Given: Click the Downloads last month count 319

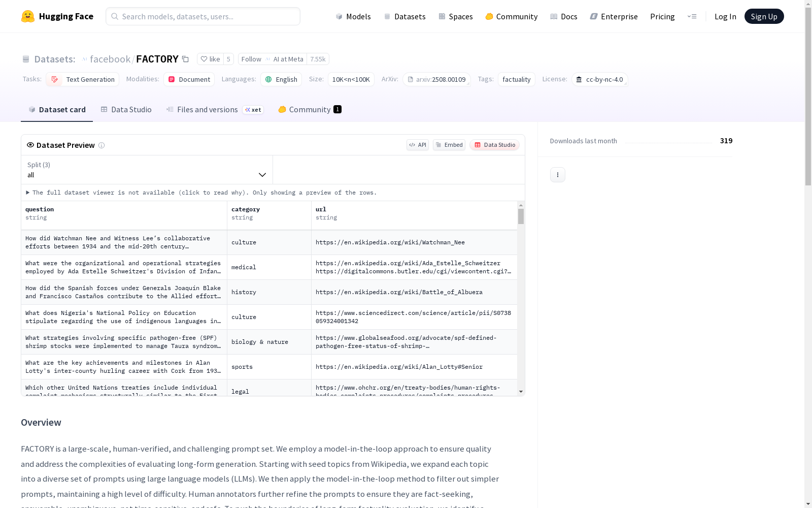Looking at the screenshot, I should point(726,141).
